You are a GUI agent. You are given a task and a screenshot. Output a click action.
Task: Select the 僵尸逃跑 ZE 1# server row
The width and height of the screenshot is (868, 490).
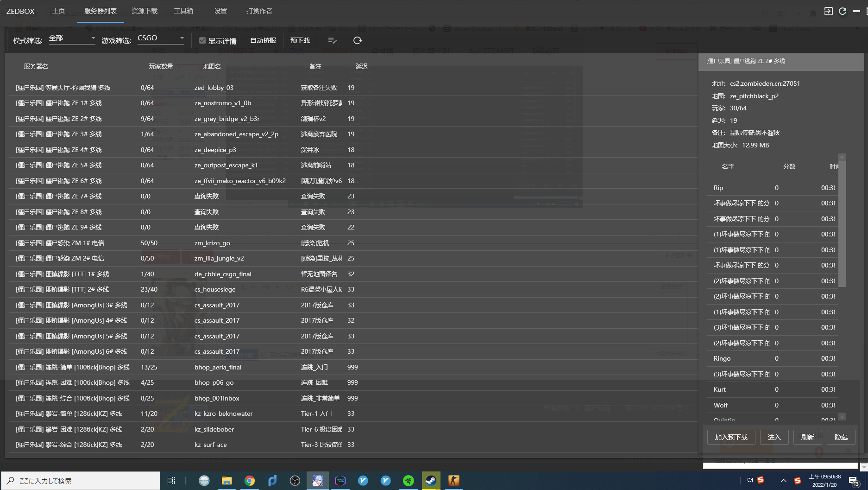(353, 103)
